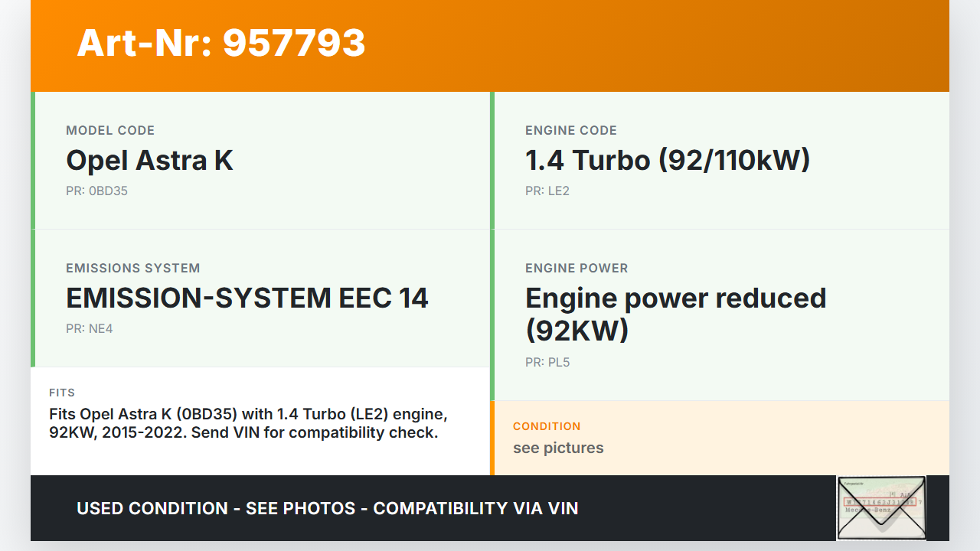Screen dimensions: 980x551
Task: Click the 1.4 Turbo (92/110kW) engine heading
Action: click(667, 161)
